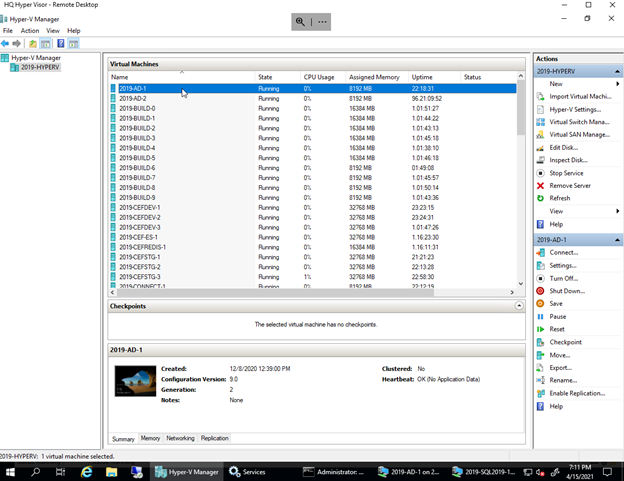Open File Explorer from the taskbar
The width and height of the screenshot is (624, 481).
111,472
